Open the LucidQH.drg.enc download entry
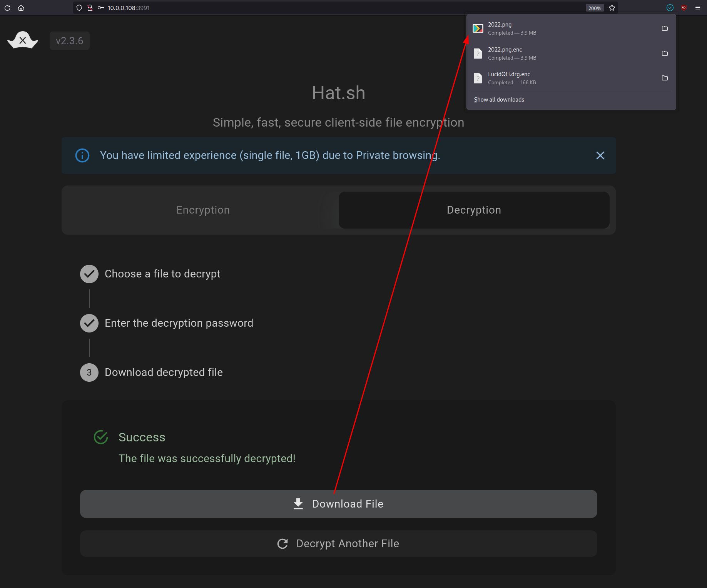The image size is (707, 588). (x=562, y=78)
